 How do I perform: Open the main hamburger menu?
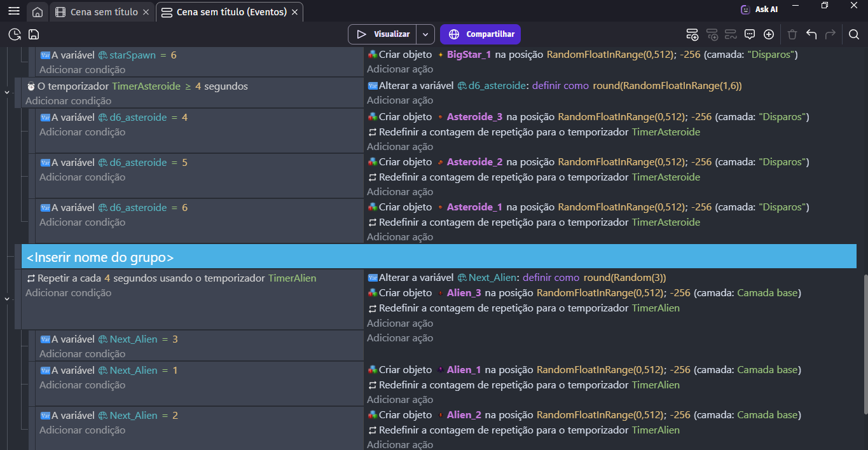(14, 11)
